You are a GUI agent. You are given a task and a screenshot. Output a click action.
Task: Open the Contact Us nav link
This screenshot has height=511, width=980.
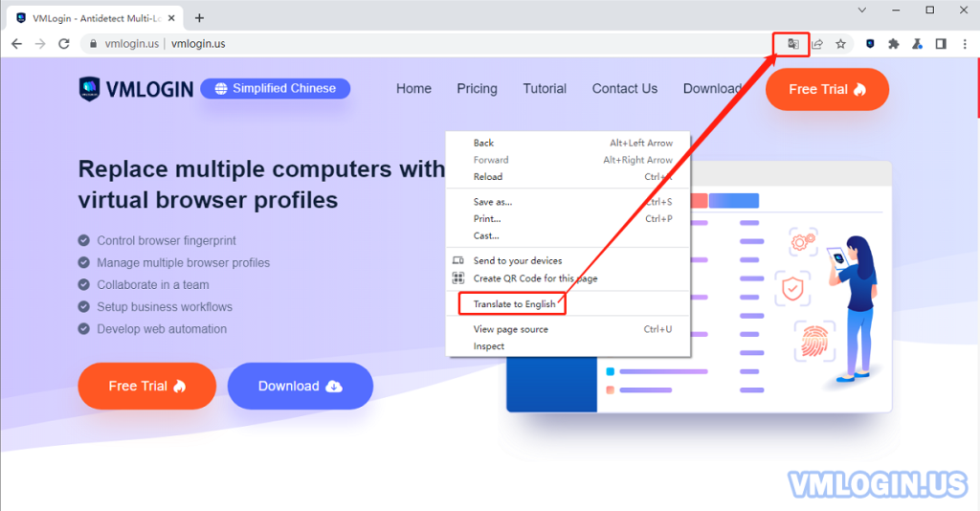(x=624, y=89)
